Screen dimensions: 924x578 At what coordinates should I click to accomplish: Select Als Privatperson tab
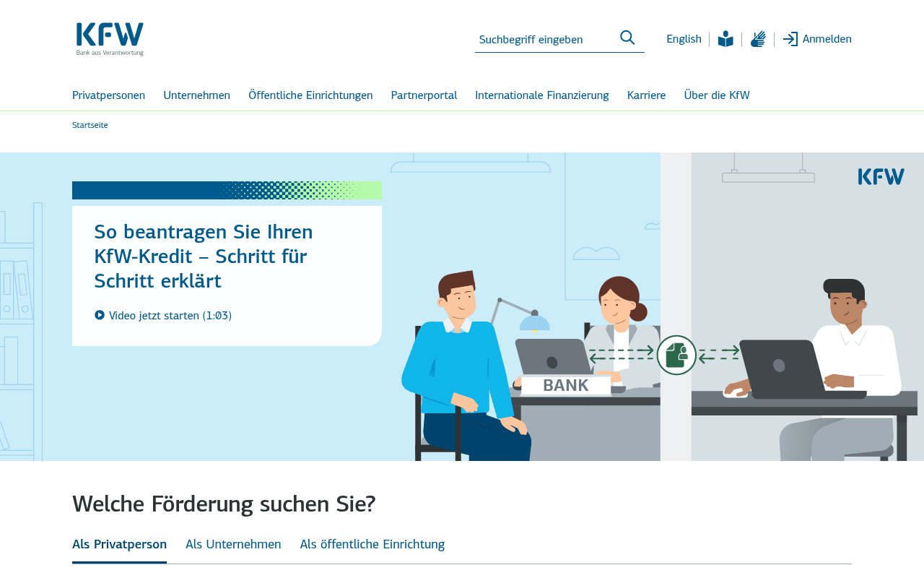pos(119,544)
